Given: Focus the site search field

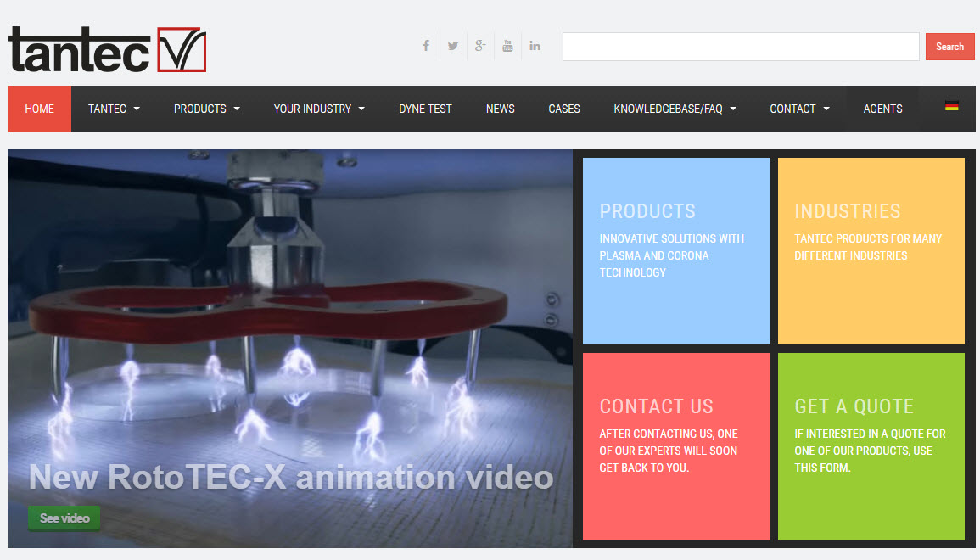Looking at the screenshot, I should tap(741, 47).
